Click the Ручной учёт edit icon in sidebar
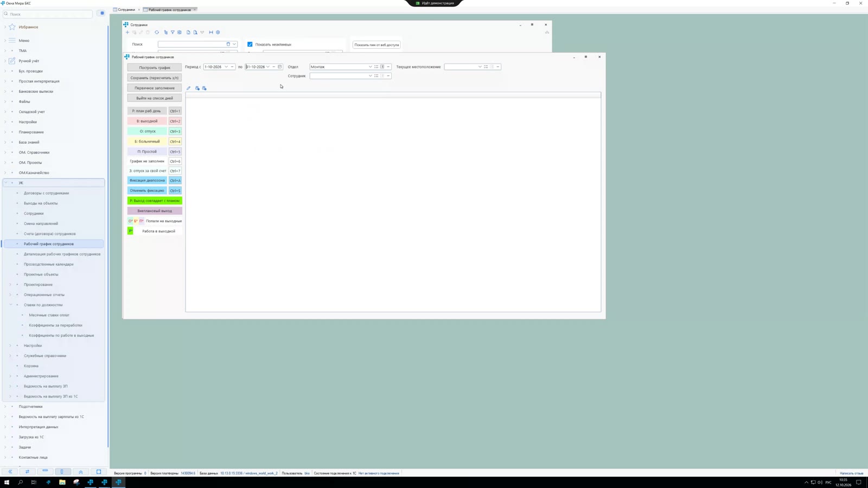 tap(12, 61)
